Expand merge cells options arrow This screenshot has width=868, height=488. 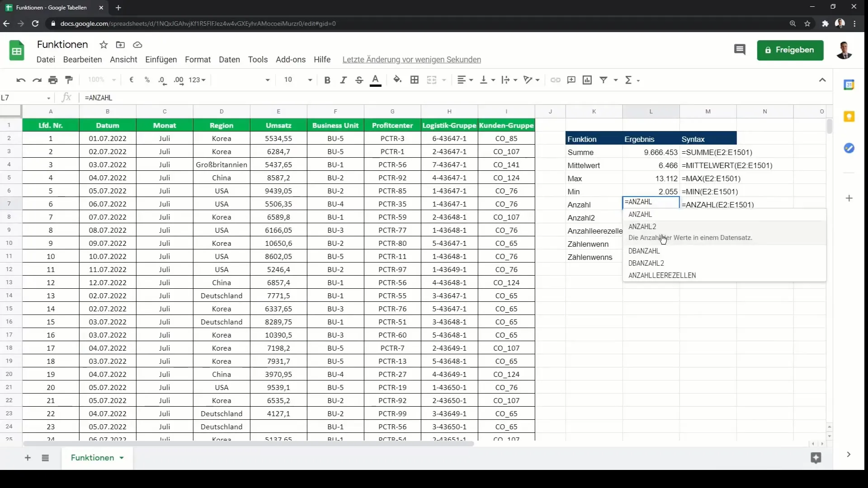point(444,80)
